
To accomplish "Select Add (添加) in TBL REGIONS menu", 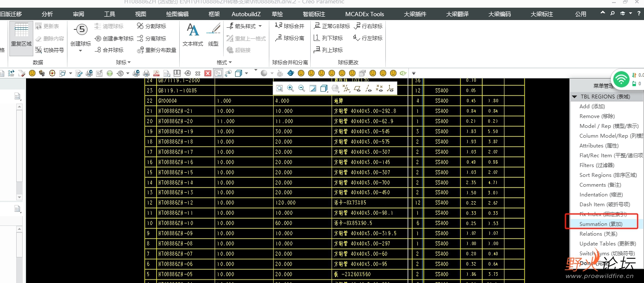I will [x=592, y=107].
